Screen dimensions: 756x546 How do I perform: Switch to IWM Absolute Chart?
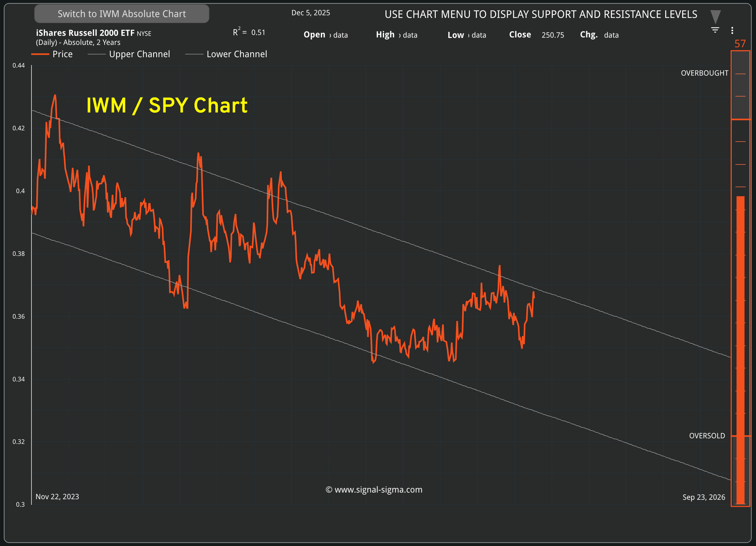click(122, 14)
